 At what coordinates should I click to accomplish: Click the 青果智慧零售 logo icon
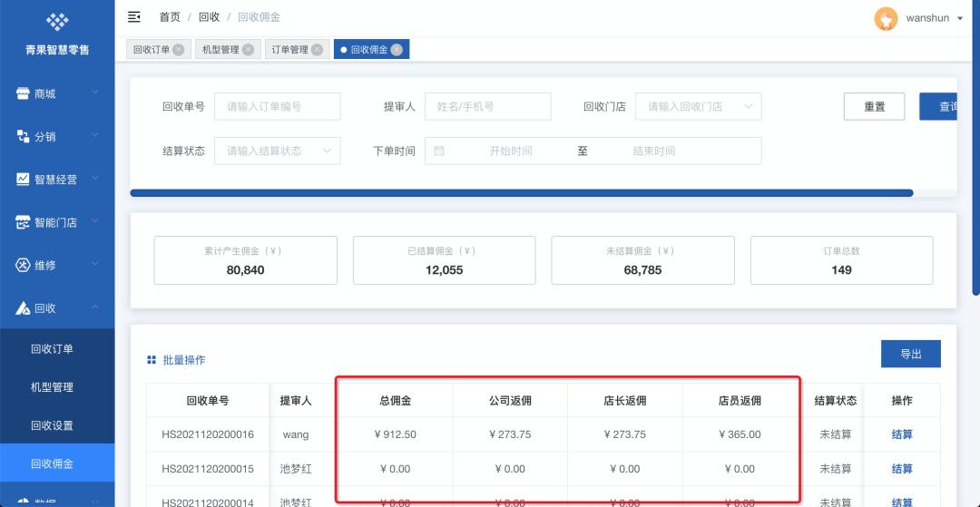[x=57, y=21]
